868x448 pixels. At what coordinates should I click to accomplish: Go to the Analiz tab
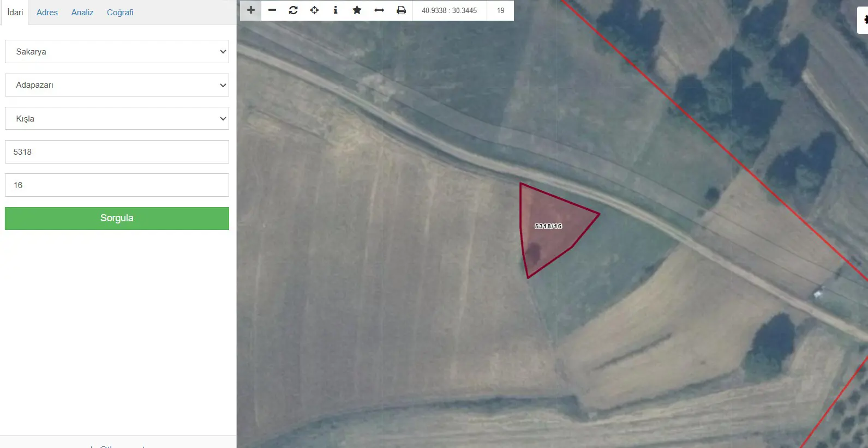coord(82,13)
